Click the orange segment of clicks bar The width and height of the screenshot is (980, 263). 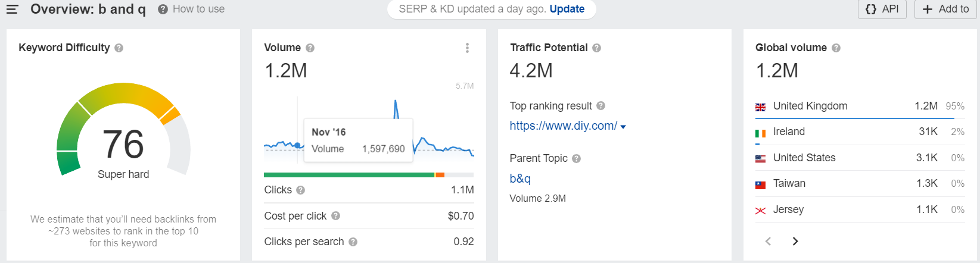pyautogui.click(x=440, y=175)
